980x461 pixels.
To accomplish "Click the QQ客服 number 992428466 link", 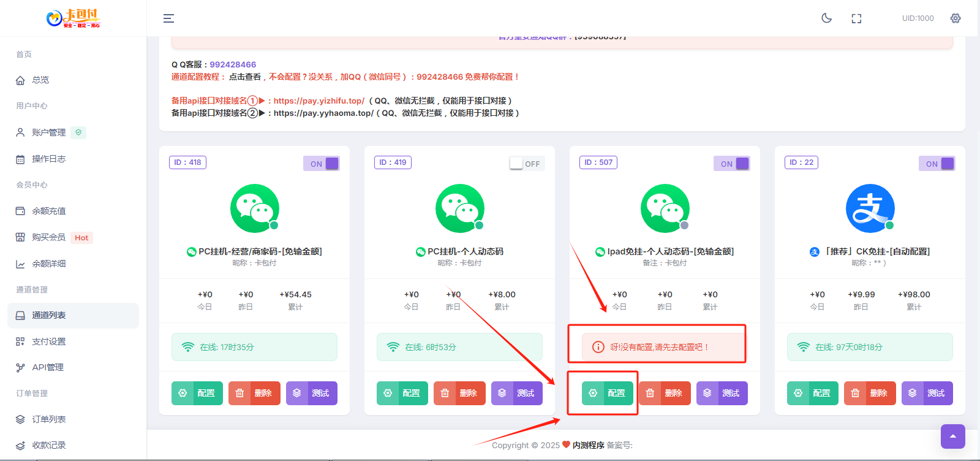I will point(233,64).
